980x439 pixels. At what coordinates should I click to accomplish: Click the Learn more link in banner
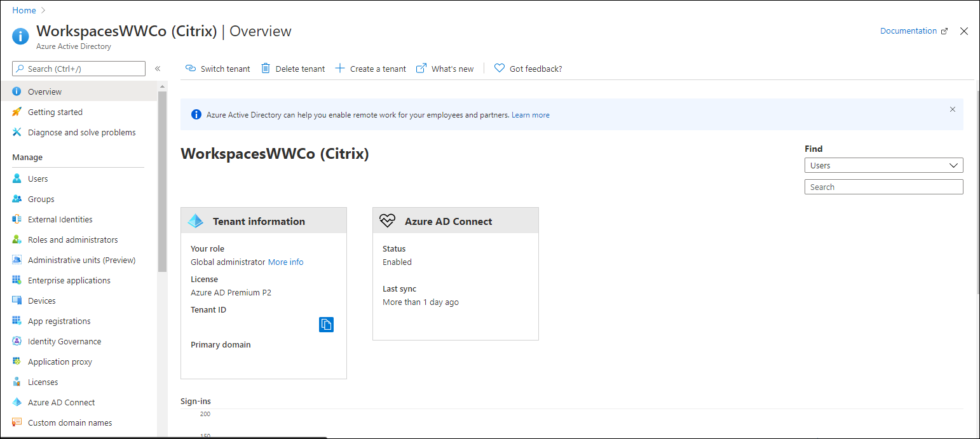coord(530,116)
